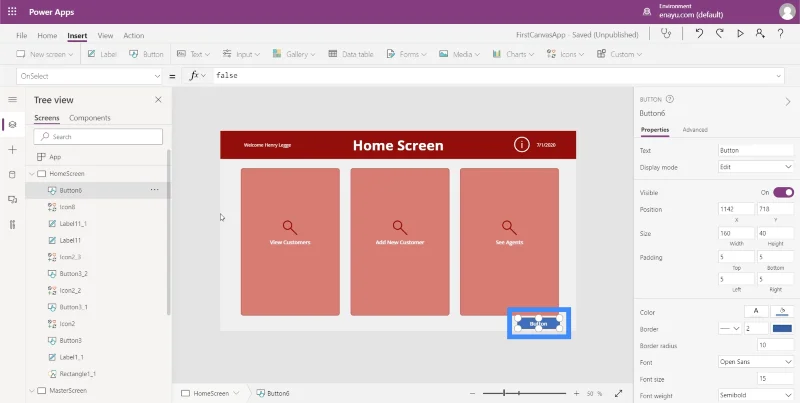Preview the app with play icon
Viewport: 800px width, 403px height.
point(740,34)
